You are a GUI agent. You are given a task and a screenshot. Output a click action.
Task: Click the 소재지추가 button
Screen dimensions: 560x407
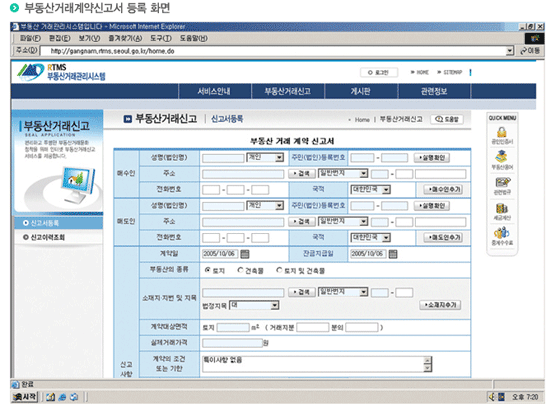[x=440, y=305]
